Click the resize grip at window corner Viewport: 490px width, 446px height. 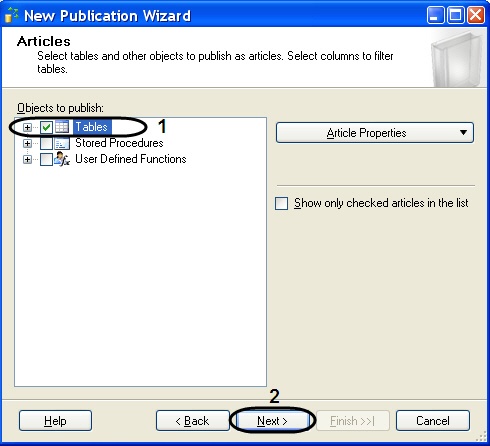point(482,437)
